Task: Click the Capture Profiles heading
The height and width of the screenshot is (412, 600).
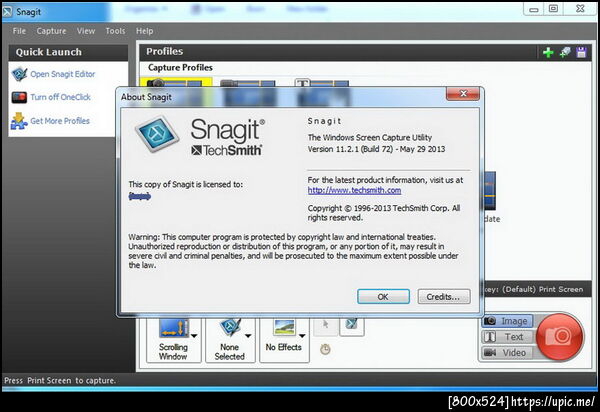Action: 180,67
